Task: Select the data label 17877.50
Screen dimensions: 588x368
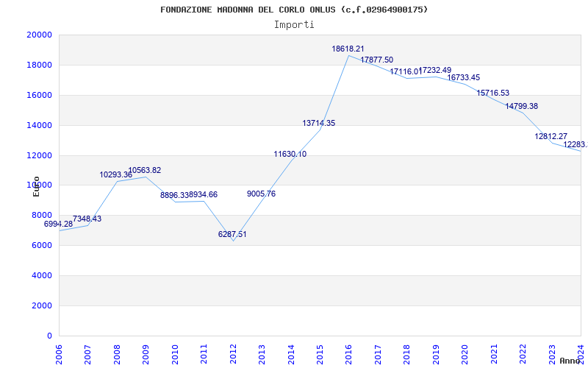Action: click(x=377, y=60)
